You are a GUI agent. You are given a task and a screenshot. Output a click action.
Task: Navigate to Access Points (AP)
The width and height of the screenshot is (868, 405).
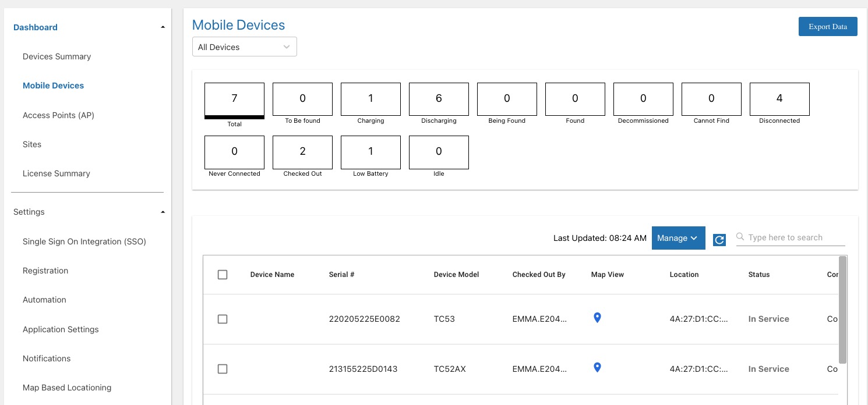click(58, 115)
